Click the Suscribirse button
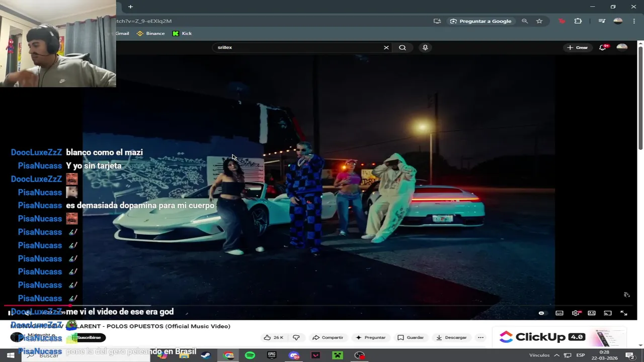 (89, 337)
